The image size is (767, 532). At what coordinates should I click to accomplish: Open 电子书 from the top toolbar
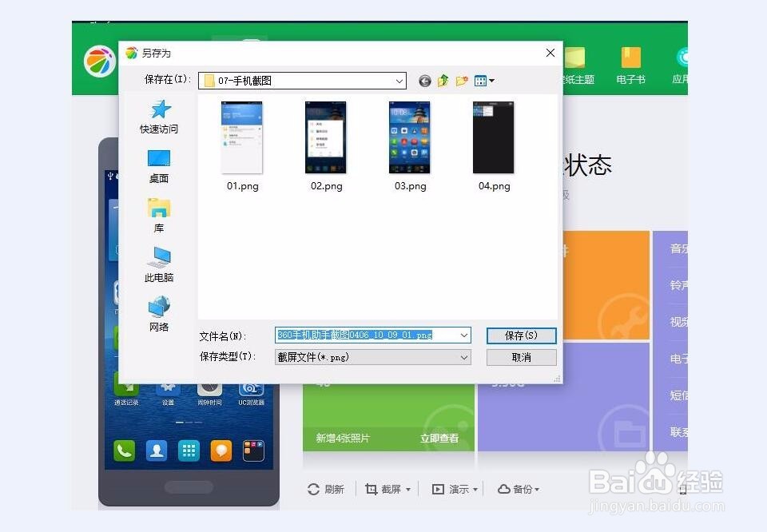pos(630,64)
